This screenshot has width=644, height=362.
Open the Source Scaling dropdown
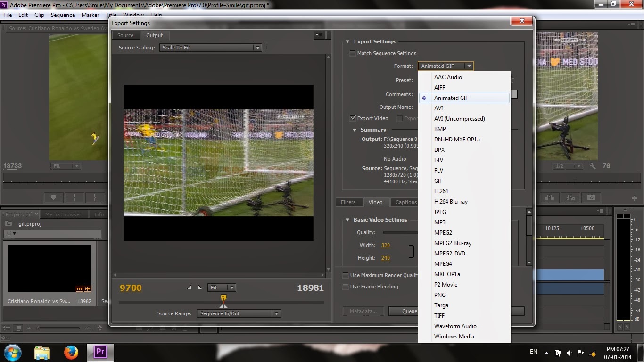210,48
